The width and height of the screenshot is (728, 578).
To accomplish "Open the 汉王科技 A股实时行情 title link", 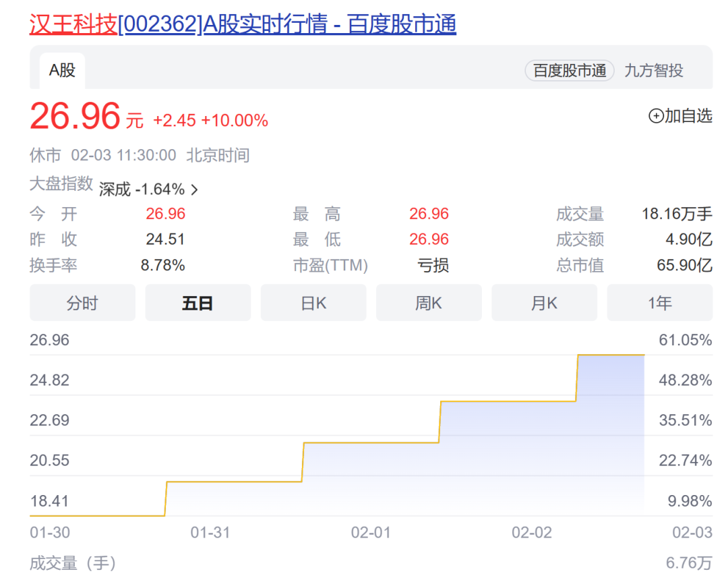I will pyautogui.click(x=243, y=24).
